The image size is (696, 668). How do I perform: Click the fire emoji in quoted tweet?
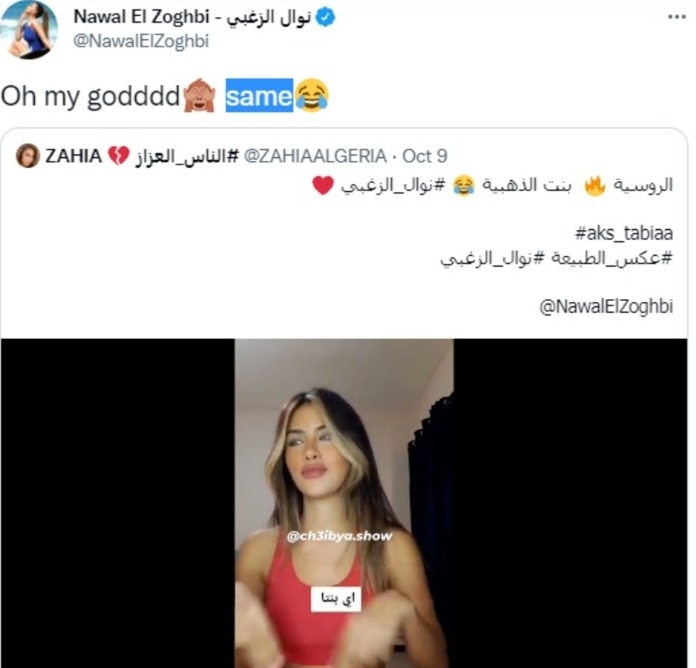(595, 186)
